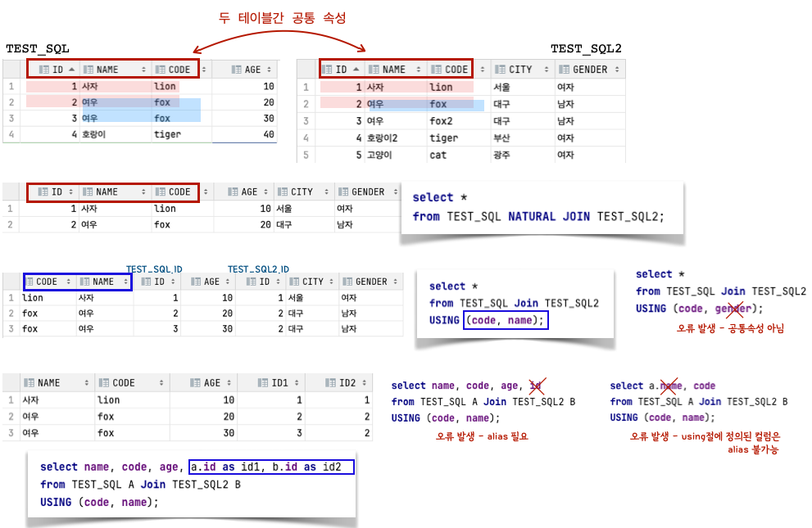The image size is (812, 528).
Task: Click the CITY column icon in the USING join result
Action: pos(295,282)
